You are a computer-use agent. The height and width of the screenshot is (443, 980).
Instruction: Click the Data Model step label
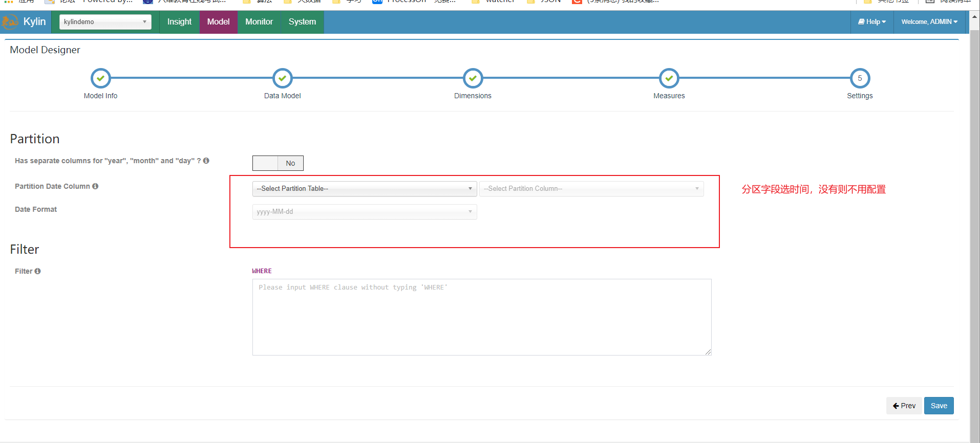point(283,96)
